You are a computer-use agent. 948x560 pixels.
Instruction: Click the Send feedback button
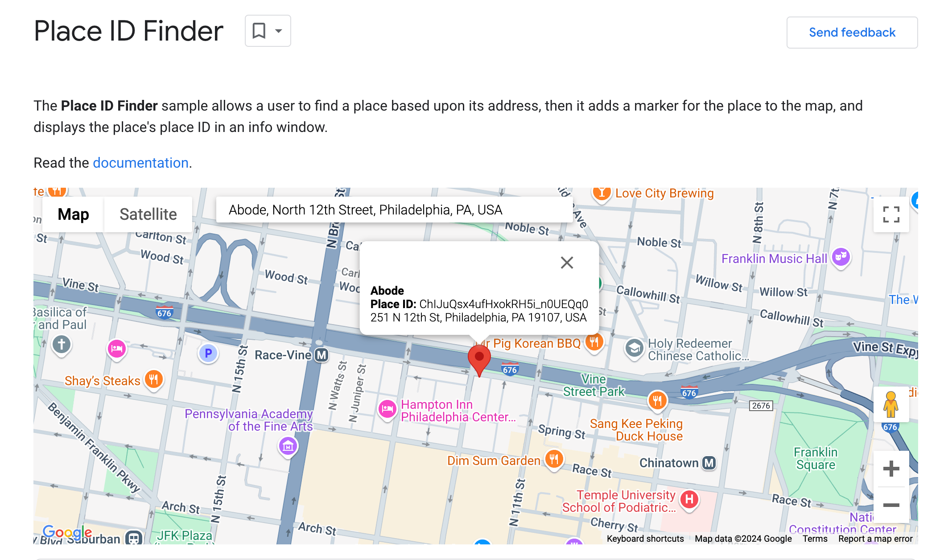pyautogui.click(x=852, y=33)
